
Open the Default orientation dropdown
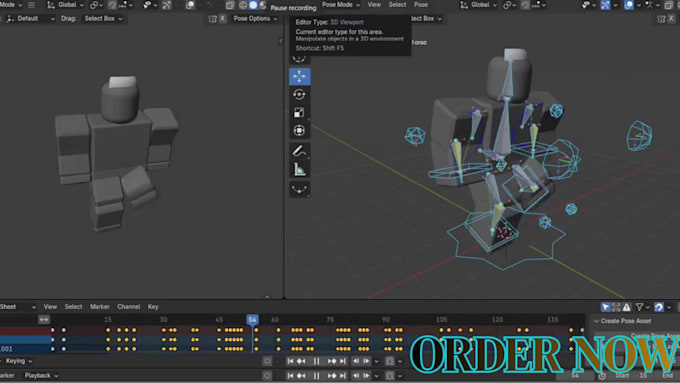pos(29,19)
